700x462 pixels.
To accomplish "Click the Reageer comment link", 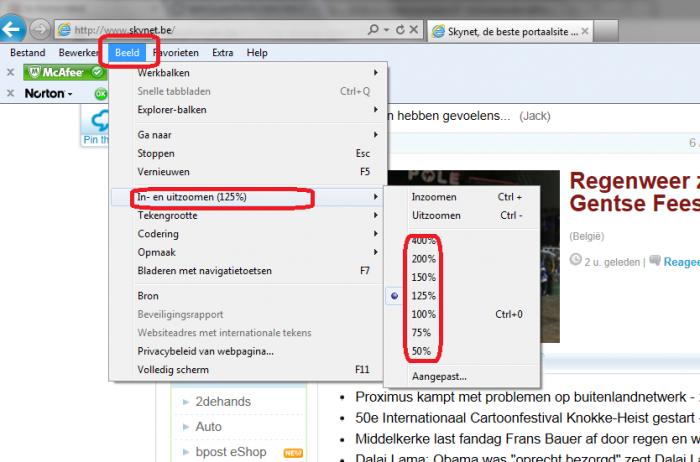I will coord(682,262).
